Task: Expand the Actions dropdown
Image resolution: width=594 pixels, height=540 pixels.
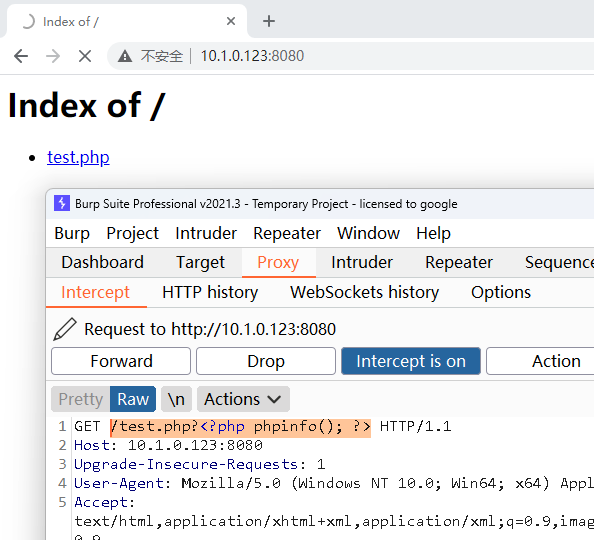Action: pyautogui.click(x=243, y=399)
